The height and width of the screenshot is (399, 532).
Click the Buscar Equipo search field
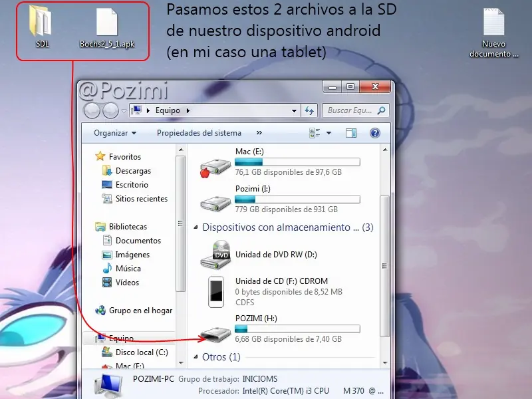[355, 110]
